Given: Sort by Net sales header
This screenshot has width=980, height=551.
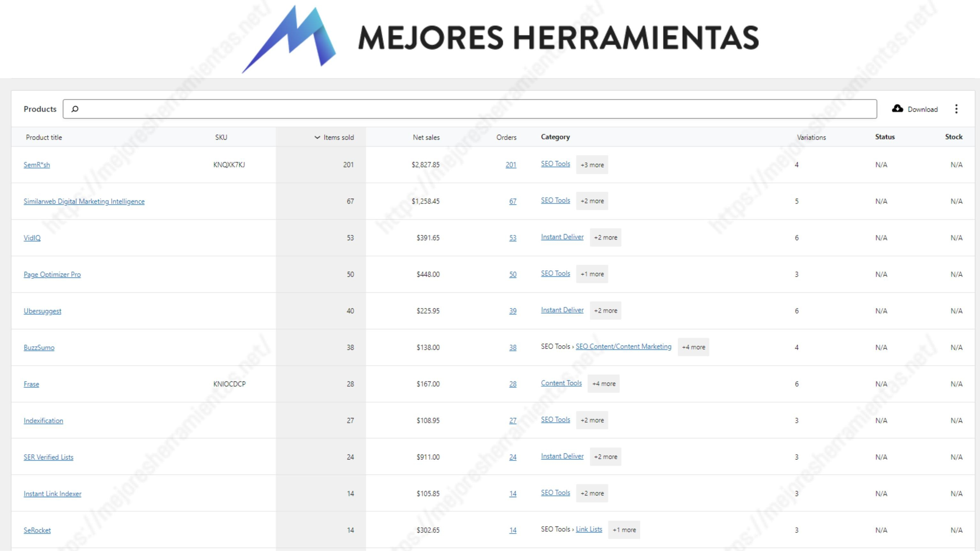Looking at the screenshot, I should tap(426, 138).
